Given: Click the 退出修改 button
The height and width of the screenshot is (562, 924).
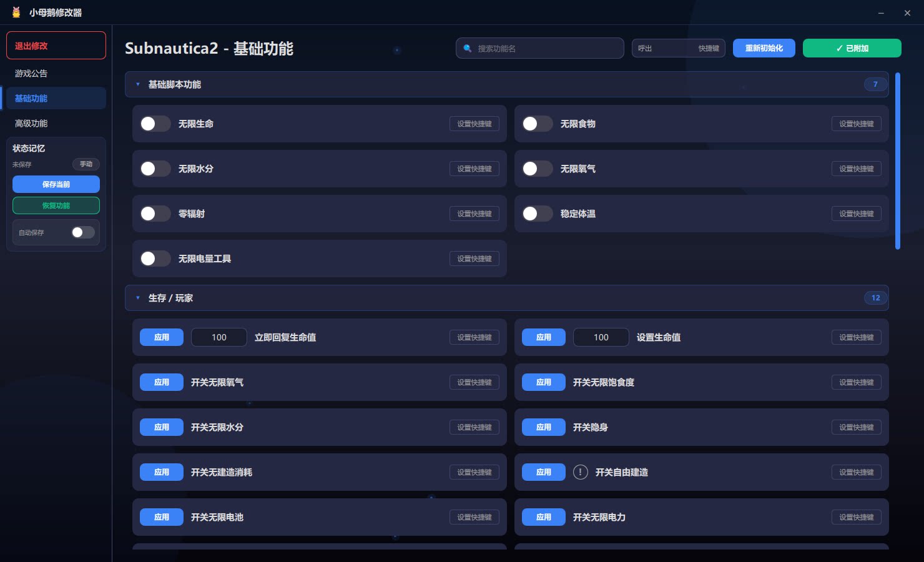Looking at the screenshot, I should [x=56, y=46].
